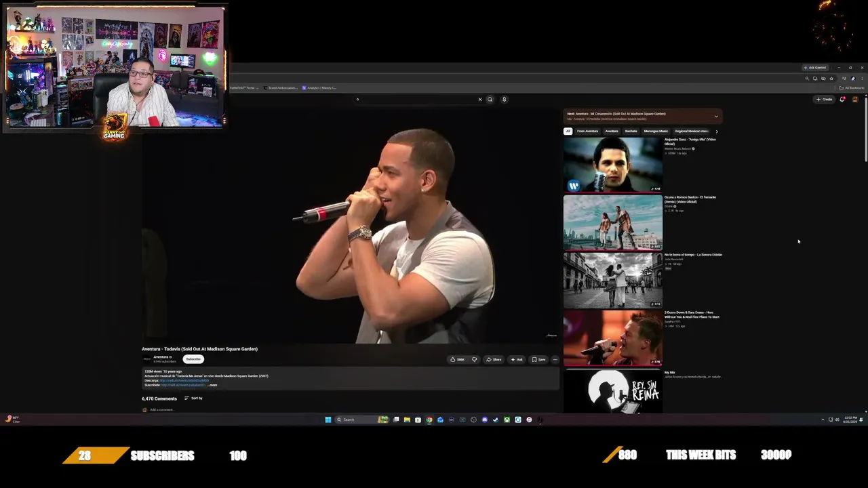Open All Bookmarks folder
Screen dimensions: 868x488
(852, 87)
